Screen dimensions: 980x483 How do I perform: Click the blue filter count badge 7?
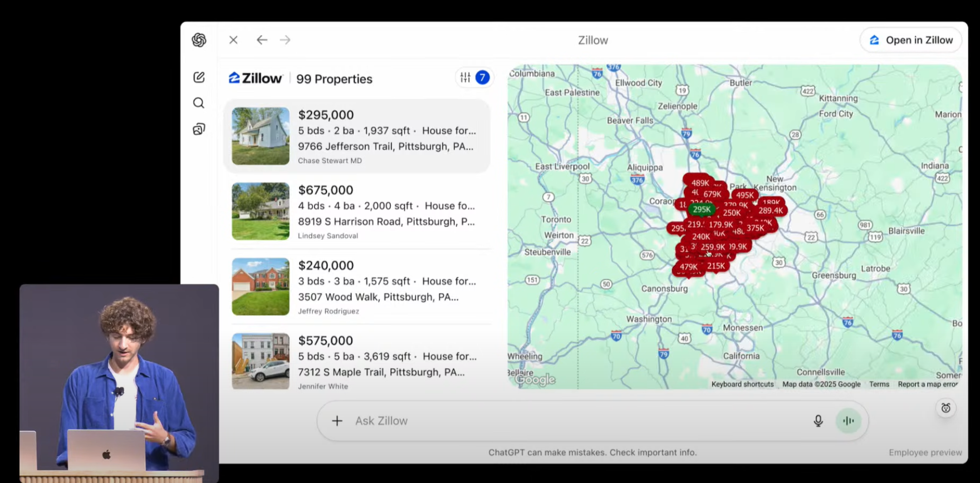[483, 77]
